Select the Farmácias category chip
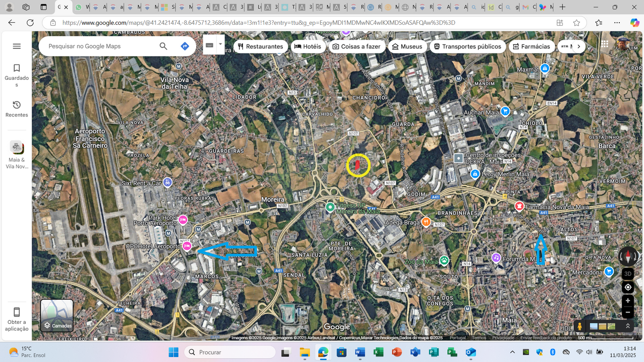 point(532,47)
